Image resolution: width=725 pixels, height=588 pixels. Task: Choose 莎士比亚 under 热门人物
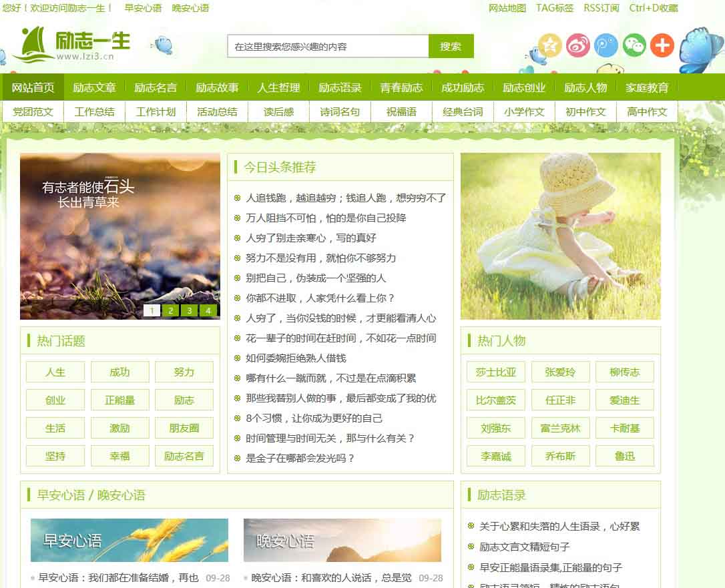click(496, 372)
